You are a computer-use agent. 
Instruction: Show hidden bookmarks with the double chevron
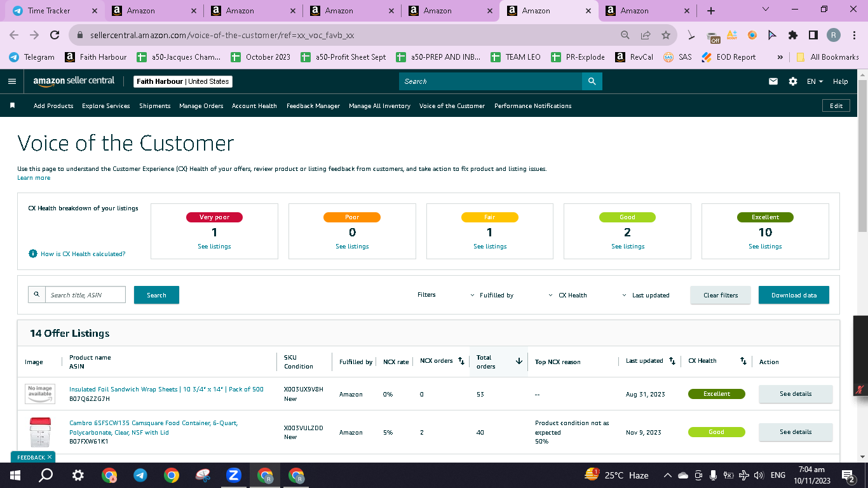coord(780,57)
